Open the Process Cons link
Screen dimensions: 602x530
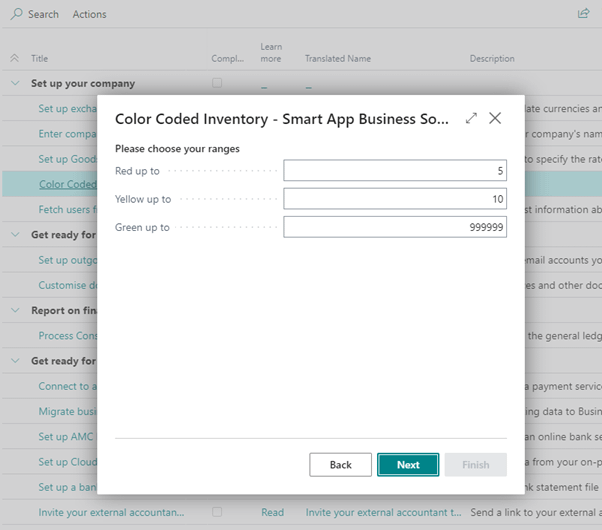[68, 336]
